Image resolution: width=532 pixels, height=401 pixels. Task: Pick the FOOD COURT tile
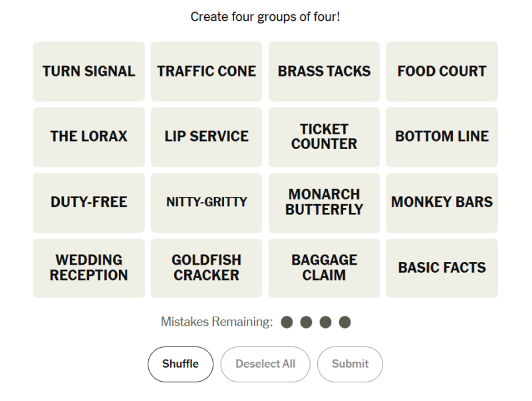click(442, 71)
